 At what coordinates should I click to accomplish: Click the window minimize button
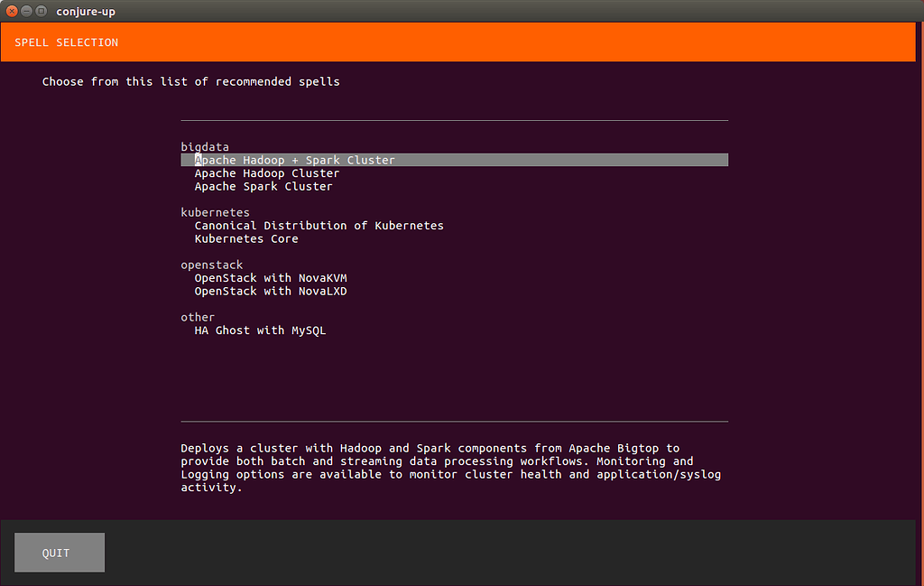click(x=26, y=11)
